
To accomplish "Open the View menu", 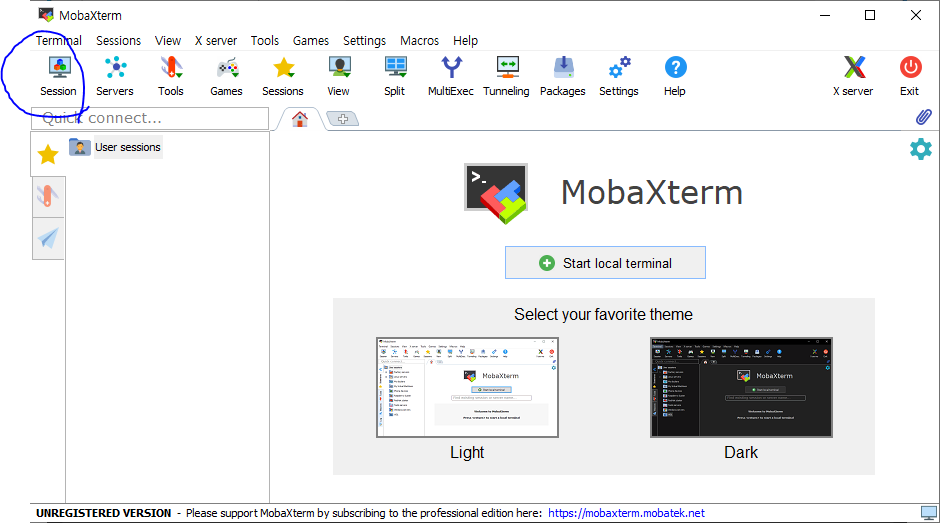I will tap(168, 40).
